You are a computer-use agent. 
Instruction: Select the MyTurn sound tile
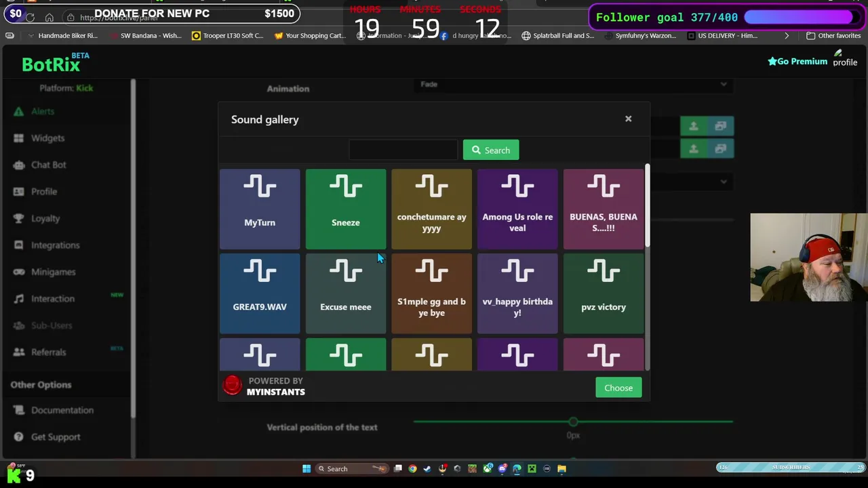click(x=260, y=209)
